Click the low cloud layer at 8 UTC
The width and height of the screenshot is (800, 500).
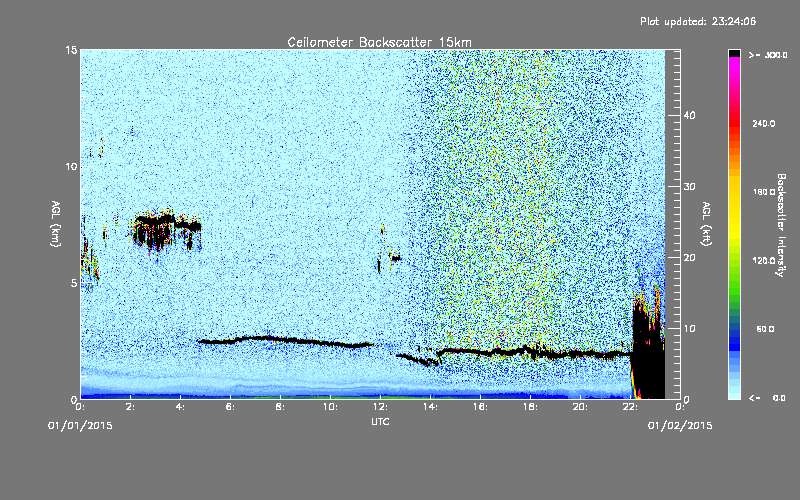click(x=286, y=340)
